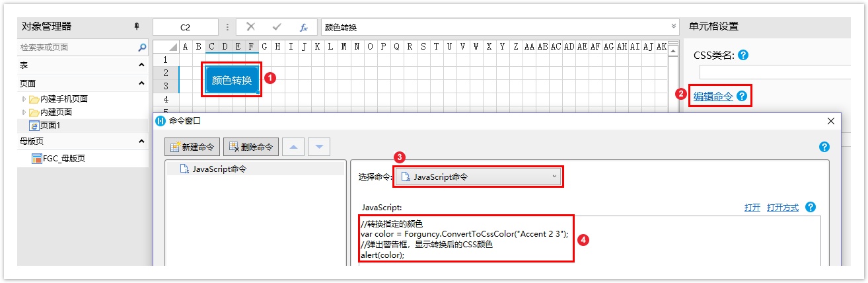Click the fx insert function icon

pos(304,27)
